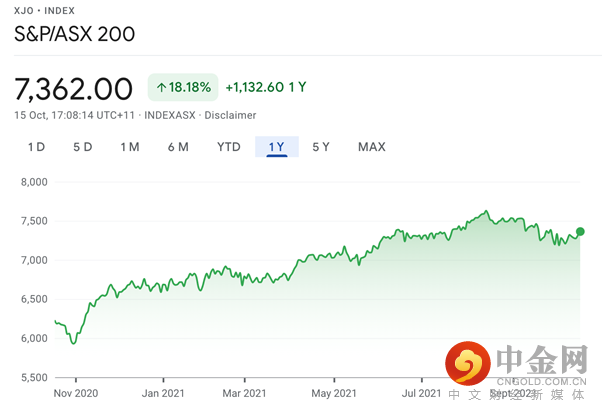This screenshot has width=602, height=413.
Task: Show the 1M chart range
Action: 130,148
